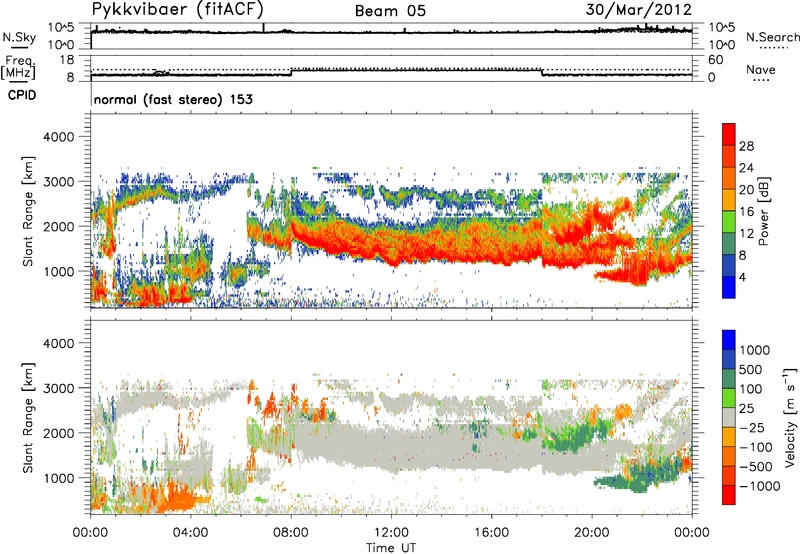The image size is (800, 554).
Task: Click the date 30/Mar/2012
Action: (638, 9)
